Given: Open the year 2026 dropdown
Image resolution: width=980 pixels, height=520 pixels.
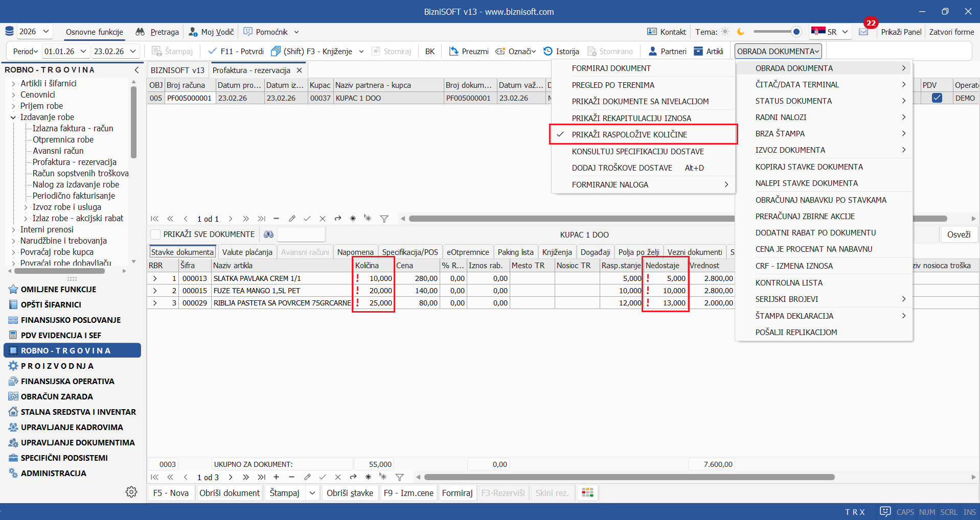Looking at the screenshot, I should 34,32.
